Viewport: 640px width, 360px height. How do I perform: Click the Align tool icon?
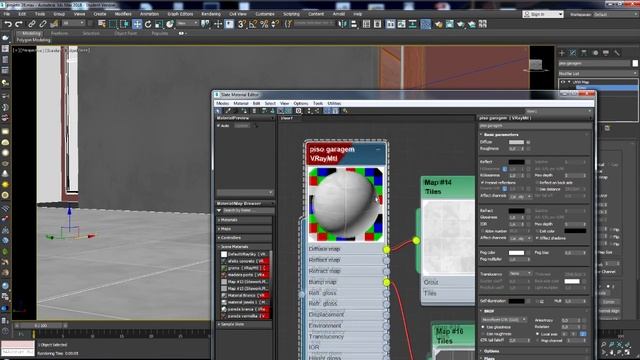pos(354,24)
